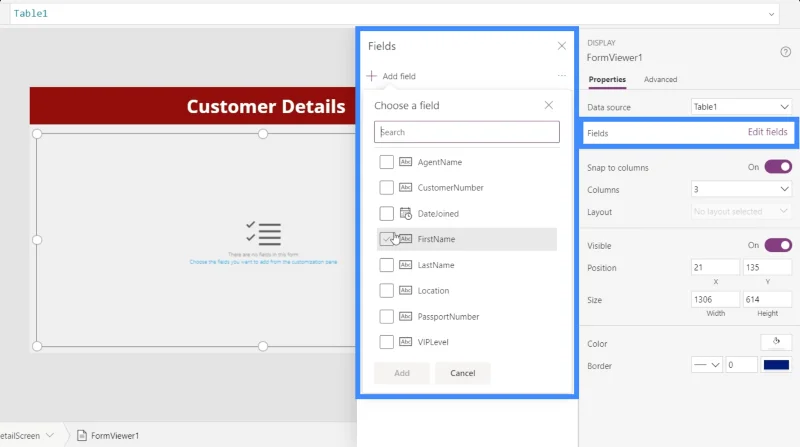Click the dark blue border color swatch
The image size is (800, 447).
(776, 365)
